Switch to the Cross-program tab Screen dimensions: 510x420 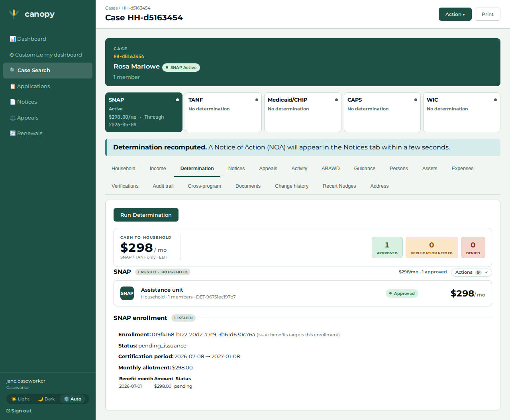[x=204, y=186]
